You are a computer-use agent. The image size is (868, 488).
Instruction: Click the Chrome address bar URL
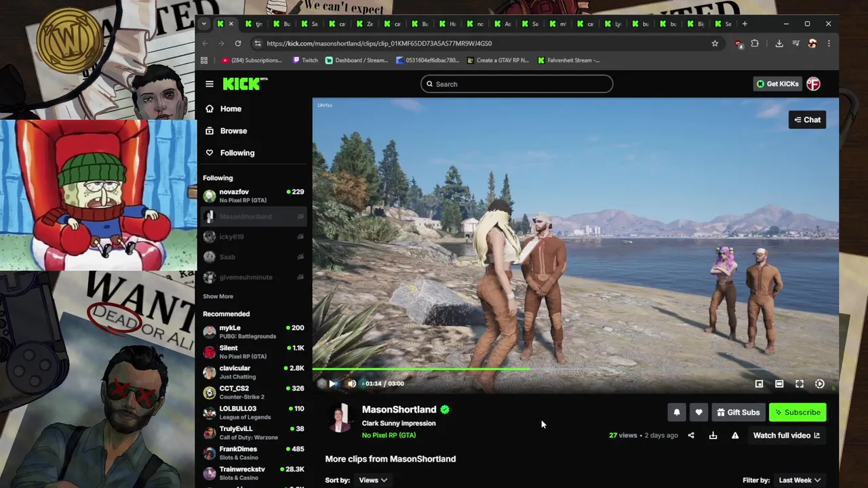click(379, 43)
